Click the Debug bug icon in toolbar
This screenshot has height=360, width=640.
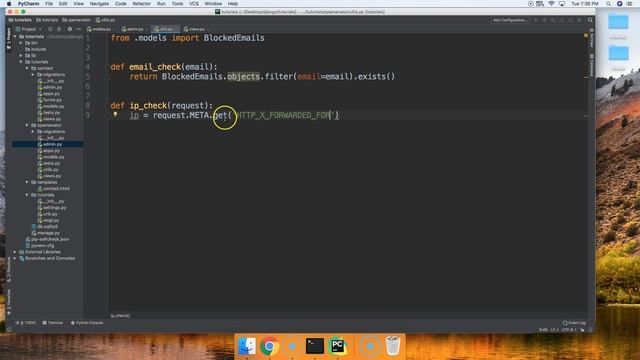544,20
